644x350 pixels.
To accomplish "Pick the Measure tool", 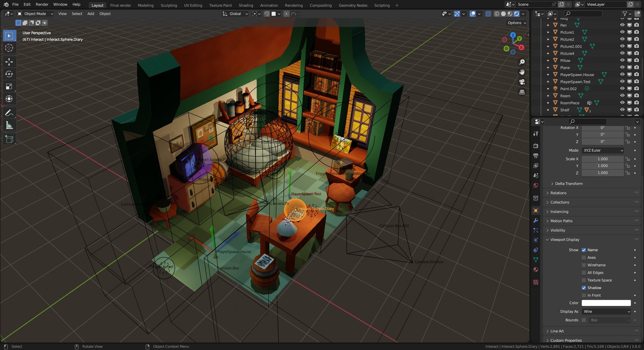I will point(9,126).
